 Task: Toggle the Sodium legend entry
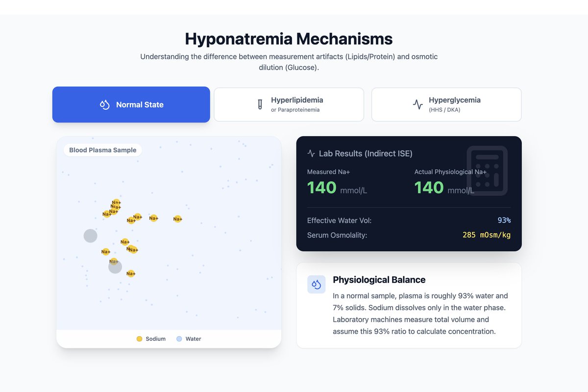coord(151,339)
